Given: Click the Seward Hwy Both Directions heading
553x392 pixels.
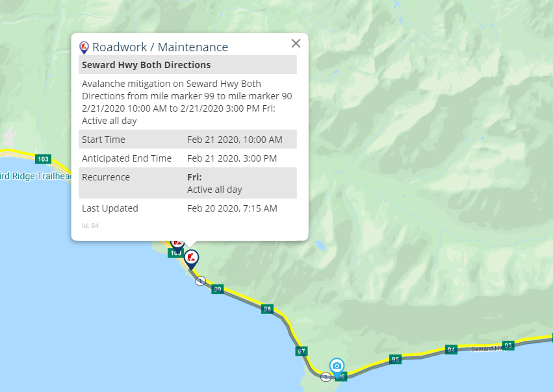Looking at the screenshot, I should (x=146, y=65).
